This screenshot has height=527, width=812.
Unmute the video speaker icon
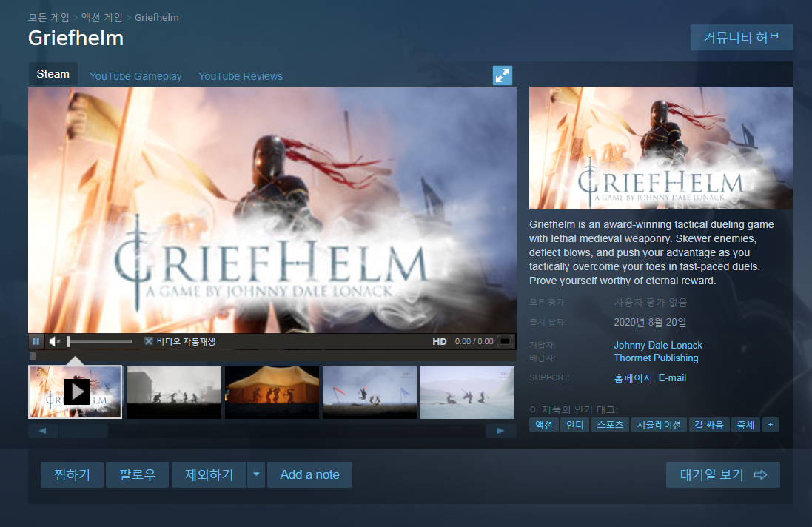click(55, 341)
